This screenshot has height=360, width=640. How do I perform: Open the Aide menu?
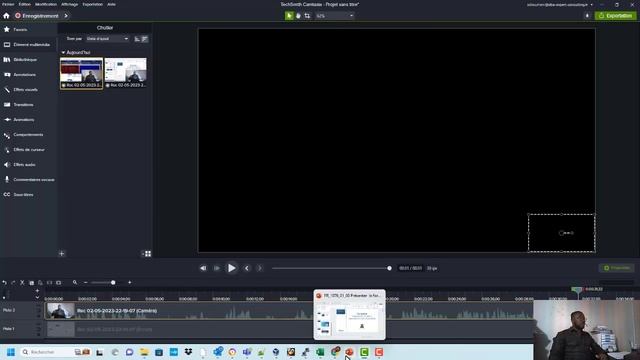click(111, 4)
